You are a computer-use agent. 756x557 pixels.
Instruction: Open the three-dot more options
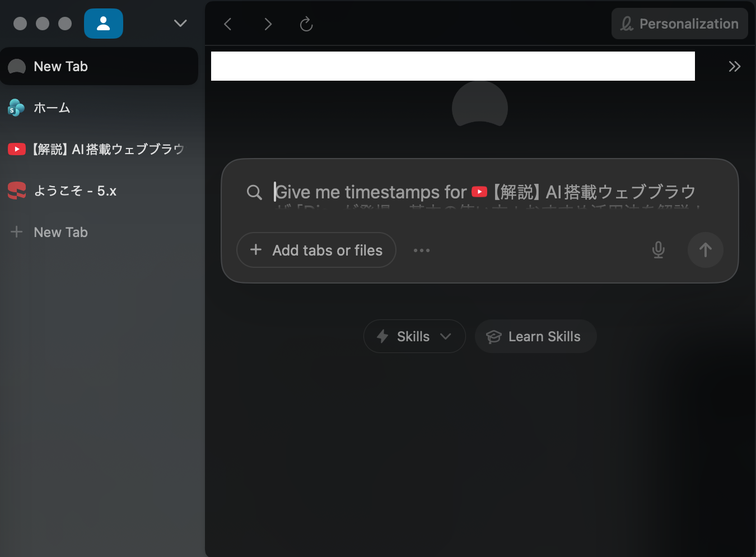pos(421,250)
